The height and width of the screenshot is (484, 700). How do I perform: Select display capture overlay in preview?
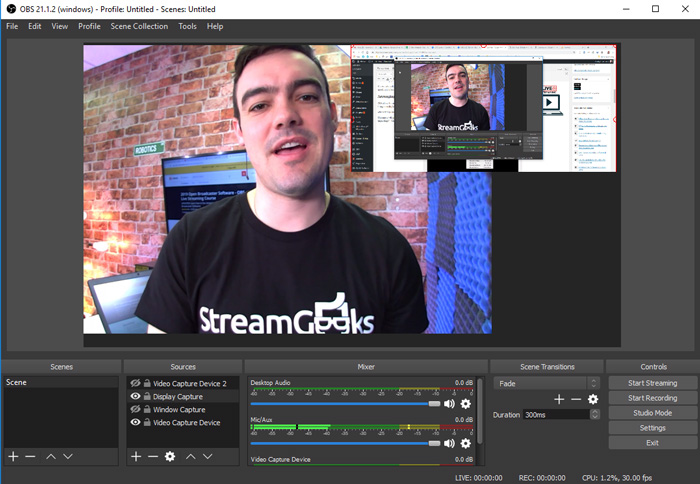tap(483, 108)
